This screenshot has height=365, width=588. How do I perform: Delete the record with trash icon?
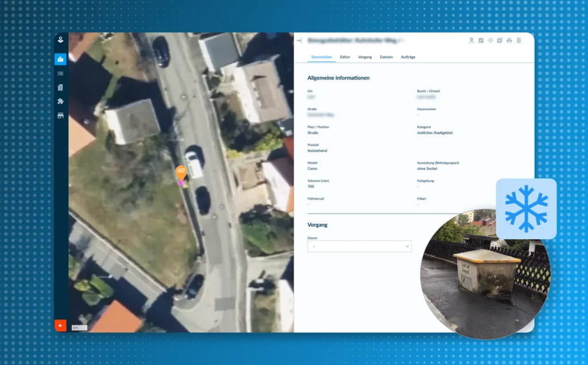click(x=519, y=41)
